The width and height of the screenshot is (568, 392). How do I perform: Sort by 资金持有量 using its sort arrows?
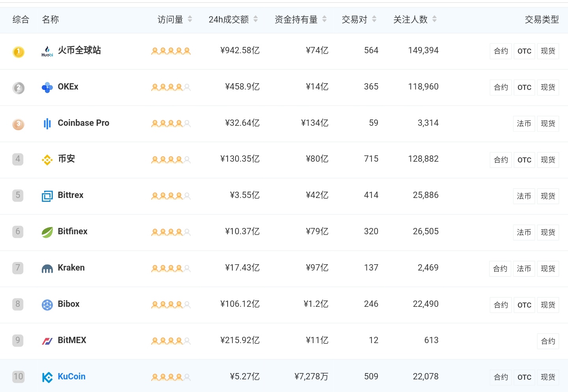(324, 19)
